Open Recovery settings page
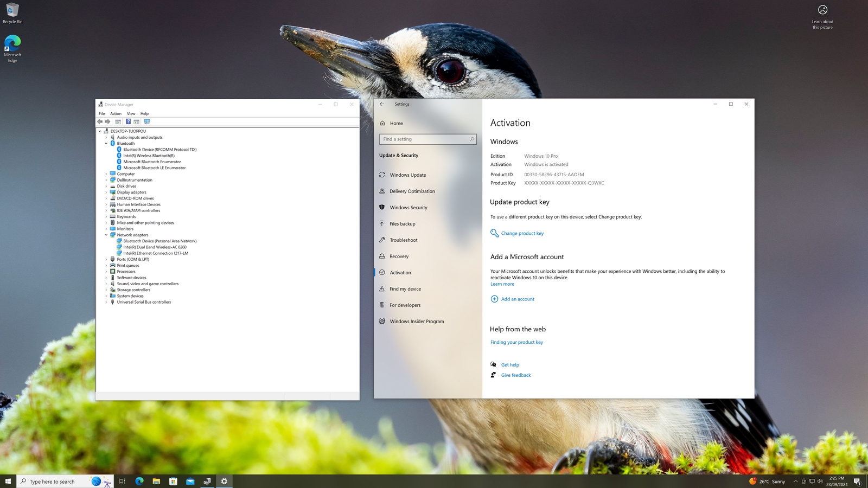Viewport: 868px width, 488px height. click(x=399, y=256)
